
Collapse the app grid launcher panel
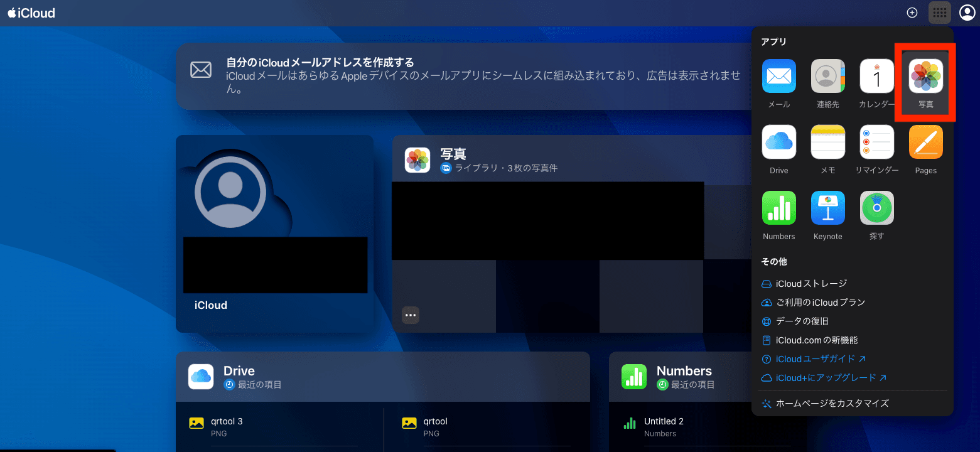coord(939,12)
